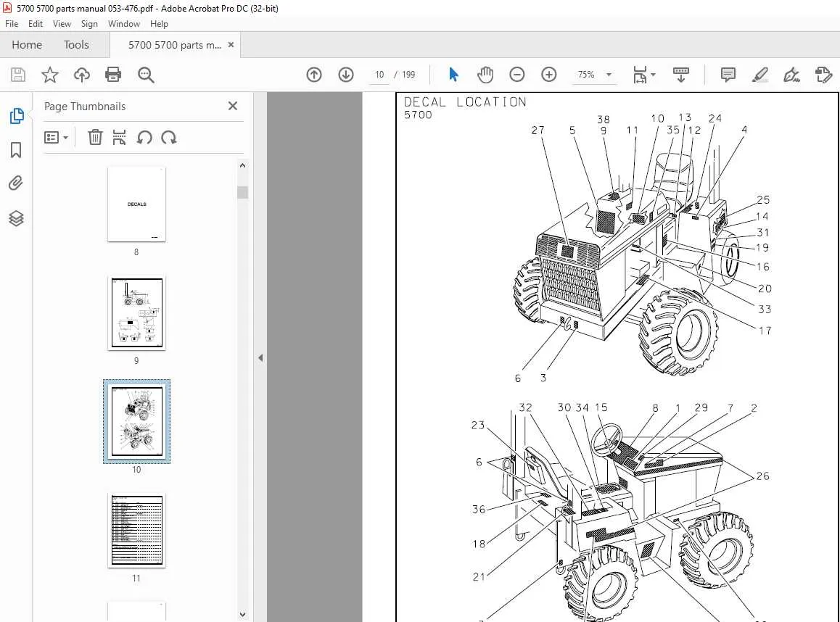
Task: Rotate the page counterclockwise
Action: [144, 138]
